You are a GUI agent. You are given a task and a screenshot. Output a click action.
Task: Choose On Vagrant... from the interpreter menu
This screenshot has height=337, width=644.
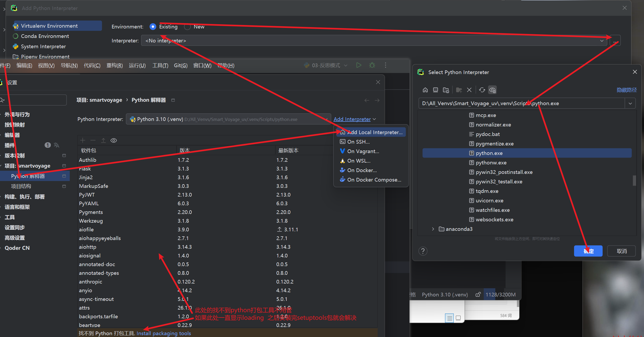pyautogui.click(x=371, y=151)
